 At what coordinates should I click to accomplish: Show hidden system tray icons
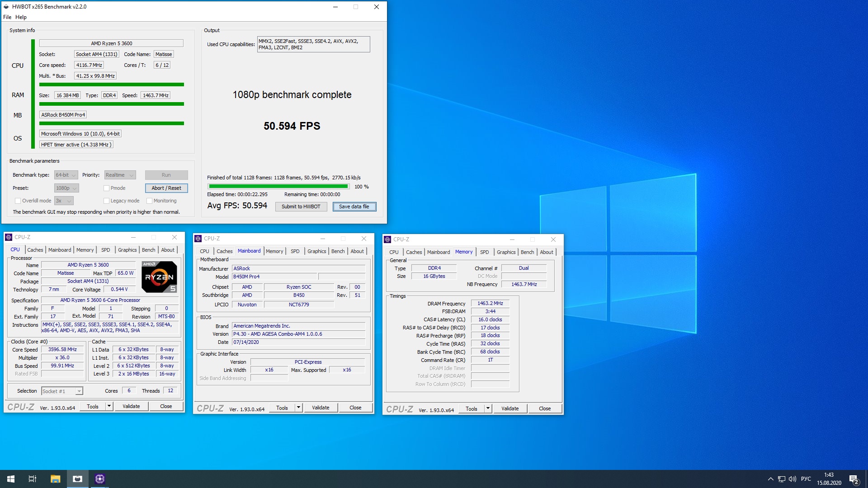coord(770,479)
